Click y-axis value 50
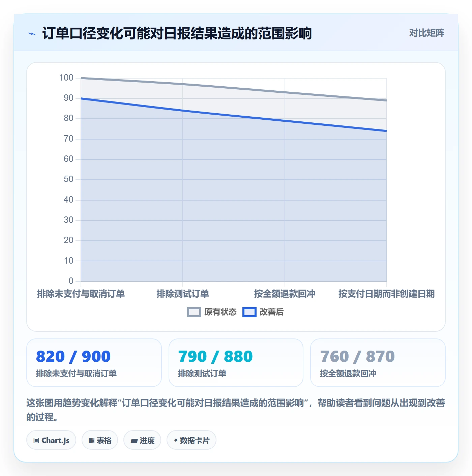 point(68,179)
